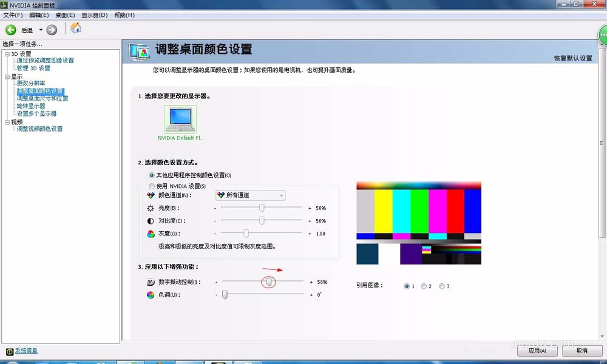The image size is (607, 364).
Task: Click the page header display color icon
Action: (x=139, y=52)
